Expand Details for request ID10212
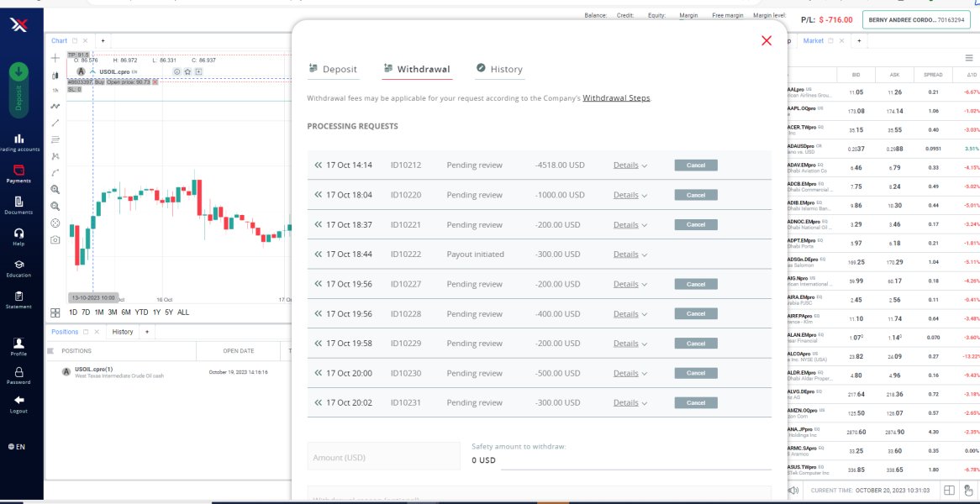 [630, 165]
